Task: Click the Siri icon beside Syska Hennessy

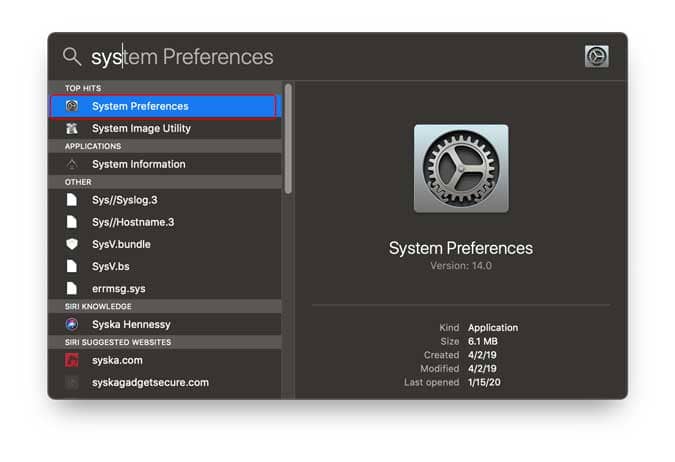Action: pyautogui.click(x=72, y=324)
